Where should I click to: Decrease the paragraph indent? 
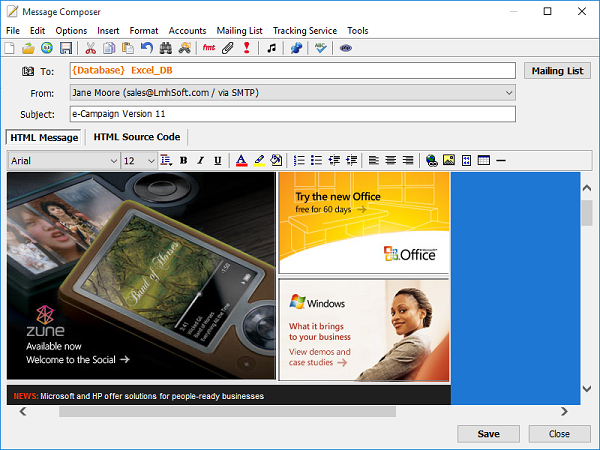(x=334, y=160)
